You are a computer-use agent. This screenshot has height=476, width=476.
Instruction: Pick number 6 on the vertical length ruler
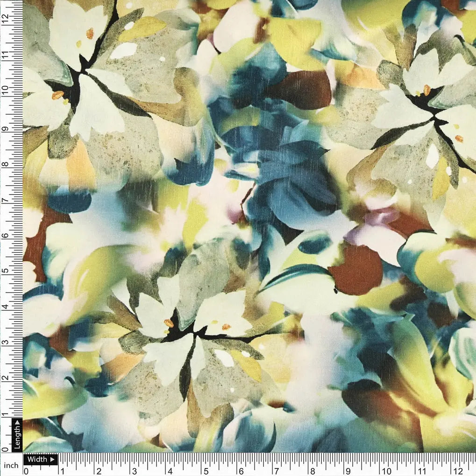point(5,235)
